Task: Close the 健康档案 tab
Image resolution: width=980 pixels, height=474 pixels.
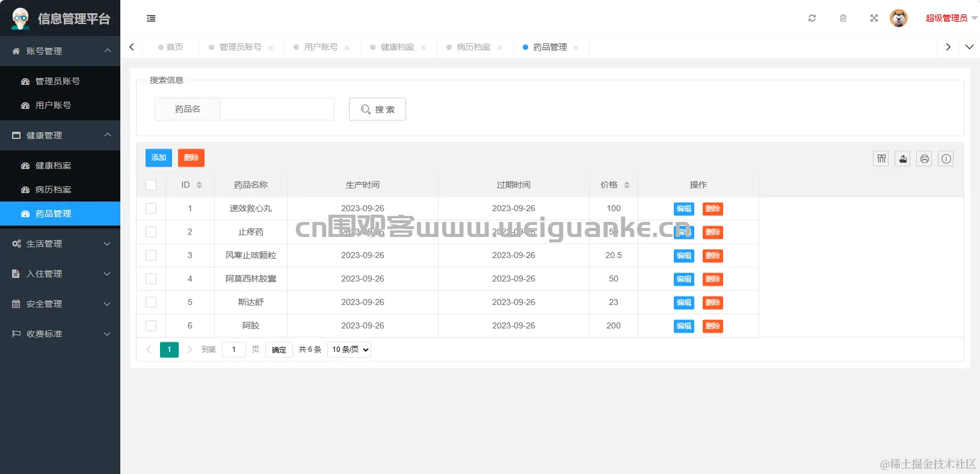Action: point(424,48)
